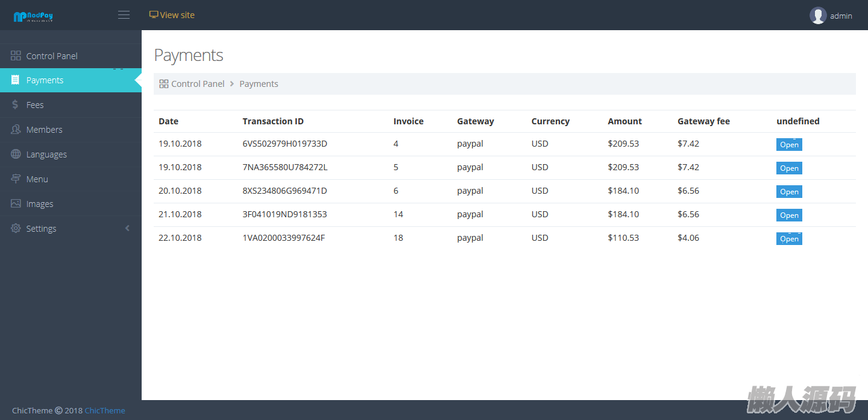Visit the ChicTheme footer link
The width and height of the screenshot is (868, 420).
pos(105,410)
